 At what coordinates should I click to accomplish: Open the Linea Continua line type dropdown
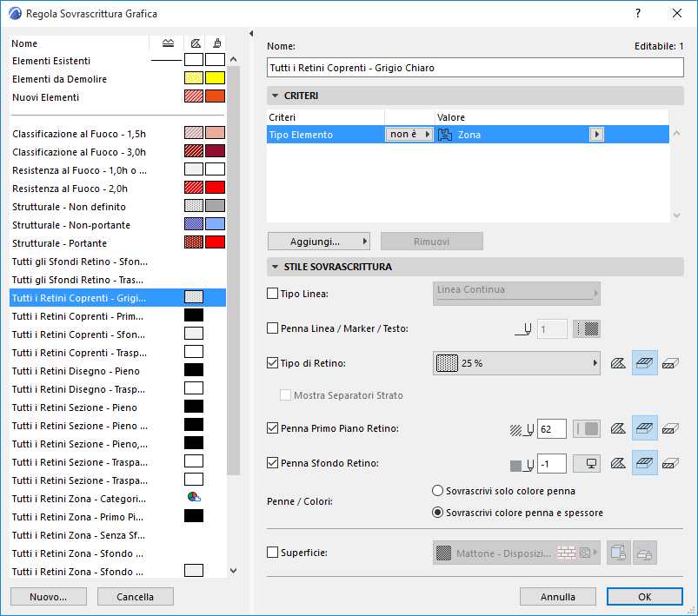tap(516, 294)
